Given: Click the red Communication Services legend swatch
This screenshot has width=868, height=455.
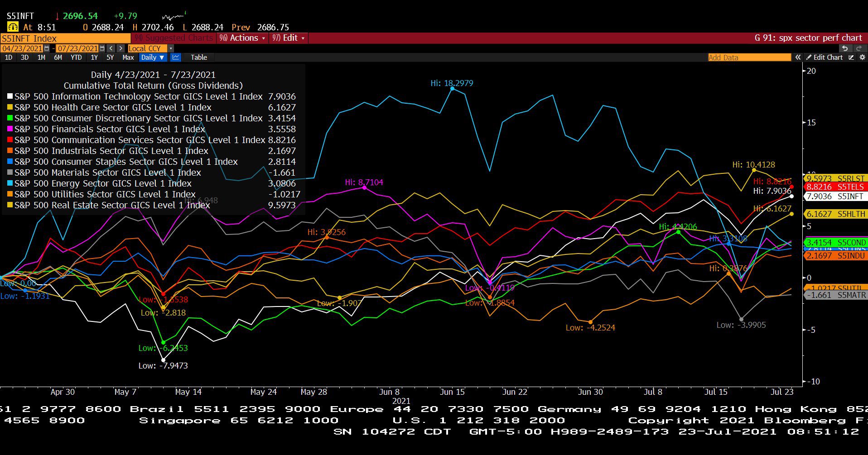Looking at the screenshot, I should (10, 140).
